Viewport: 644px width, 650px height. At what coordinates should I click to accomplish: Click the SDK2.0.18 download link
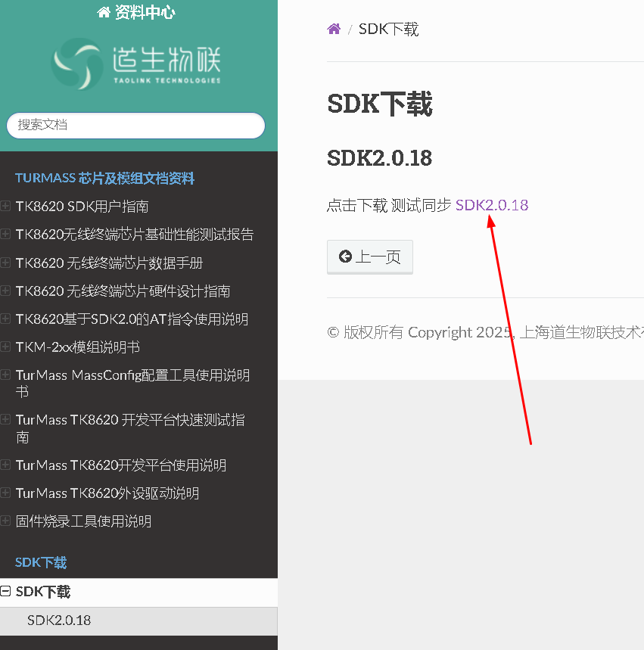[492, 205]
